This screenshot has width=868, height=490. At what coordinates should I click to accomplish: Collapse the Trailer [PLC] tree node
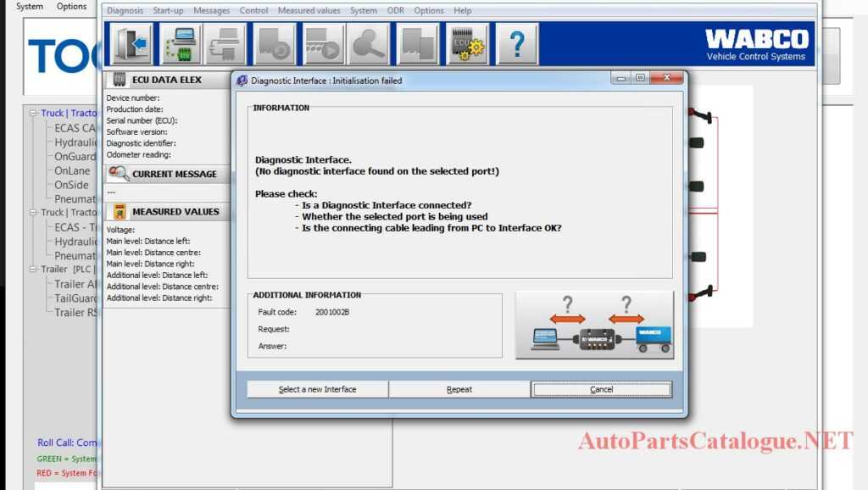pyautogui.click(x=32, y=268)
